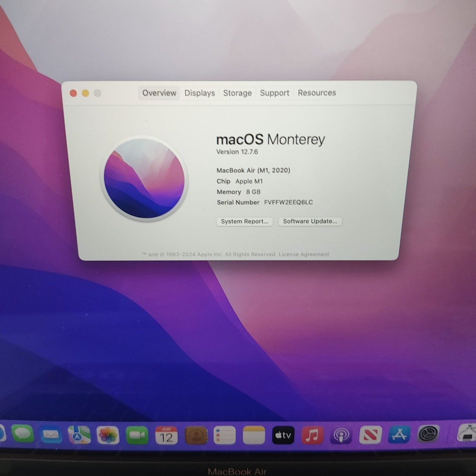476x476 pixels.
Task: Click the 8 GB memory value
Action: point(253,192)
